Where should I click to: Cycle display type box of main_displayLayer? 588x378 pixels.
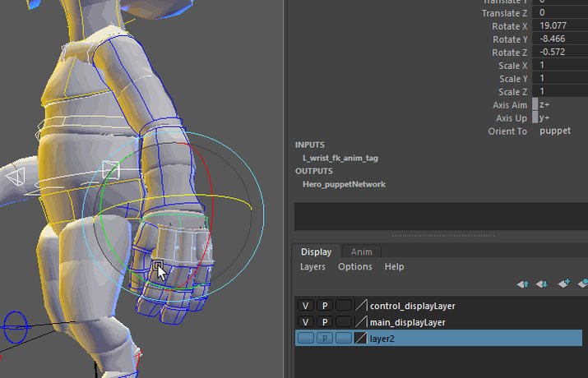pyautogui.click(x=344, y=322)
